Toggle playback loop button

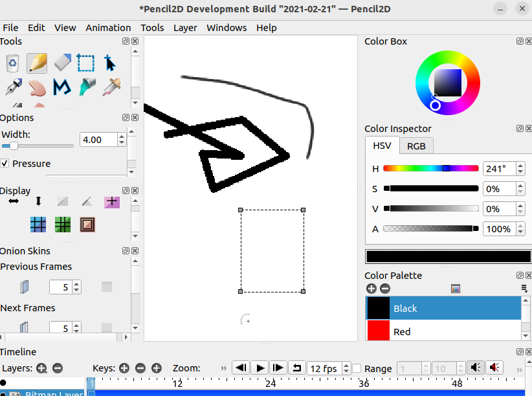[x=297, y=368]
